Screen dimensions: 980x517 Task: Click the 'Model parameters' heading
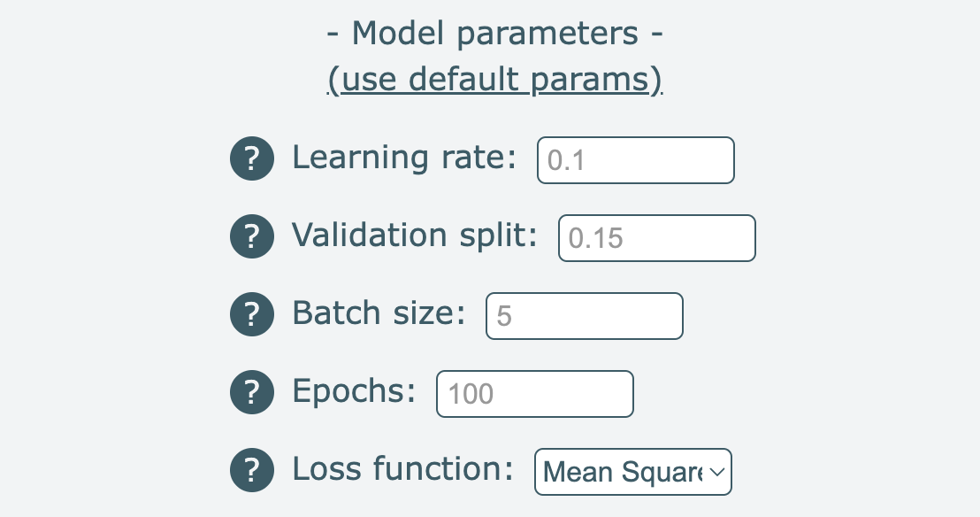click(495, 33)
